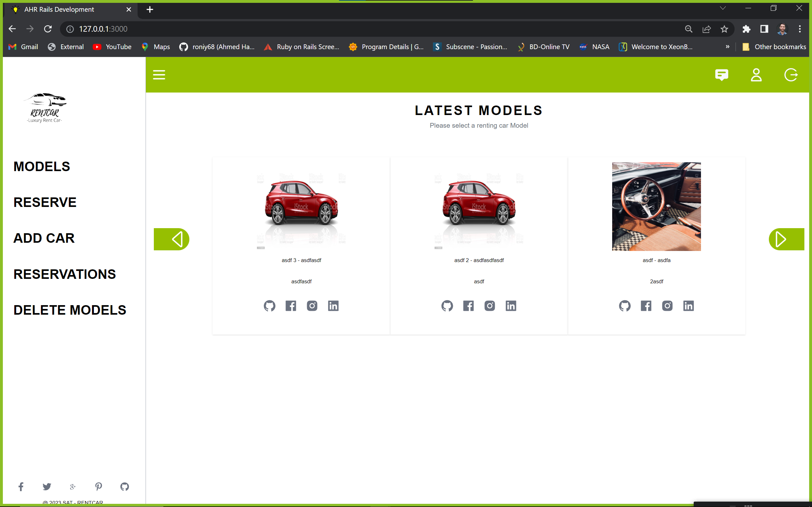Open the browser tab search dropdown

click(x=723, y=8)
